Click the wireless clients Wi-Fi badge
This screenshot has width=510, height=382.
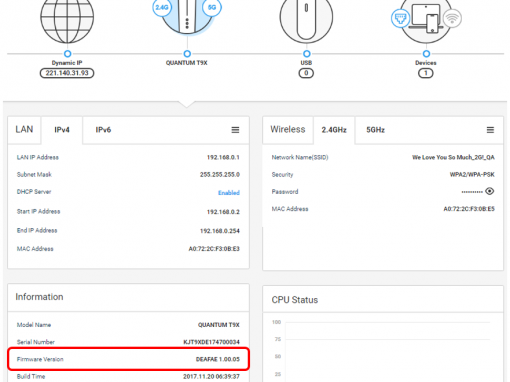(x=452, y=18)
